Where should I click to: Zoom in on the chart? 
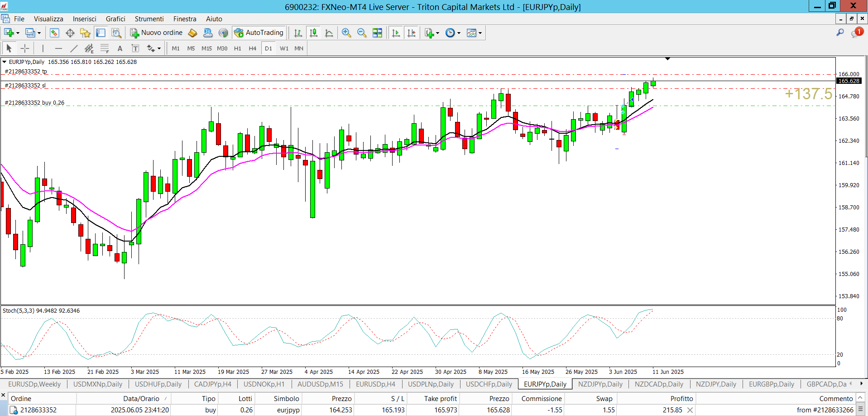(x=346, y=33)
